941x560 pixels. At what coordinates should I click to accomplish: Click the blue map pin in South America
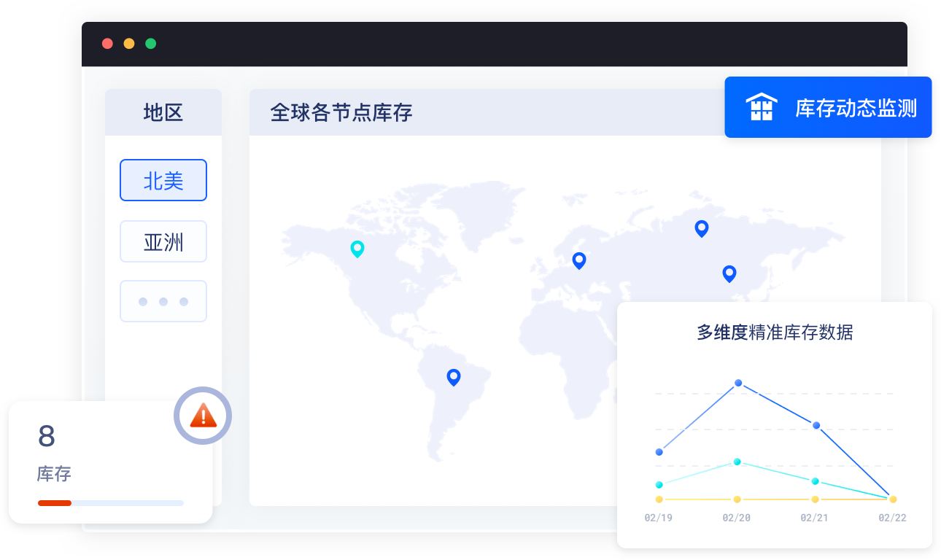click(x=454, y=377)
